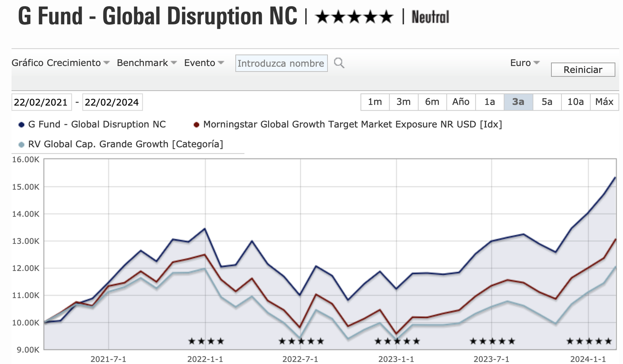Click the five-star rating in the title
This screenshot has height=364, width=623.
click(354, 17)
